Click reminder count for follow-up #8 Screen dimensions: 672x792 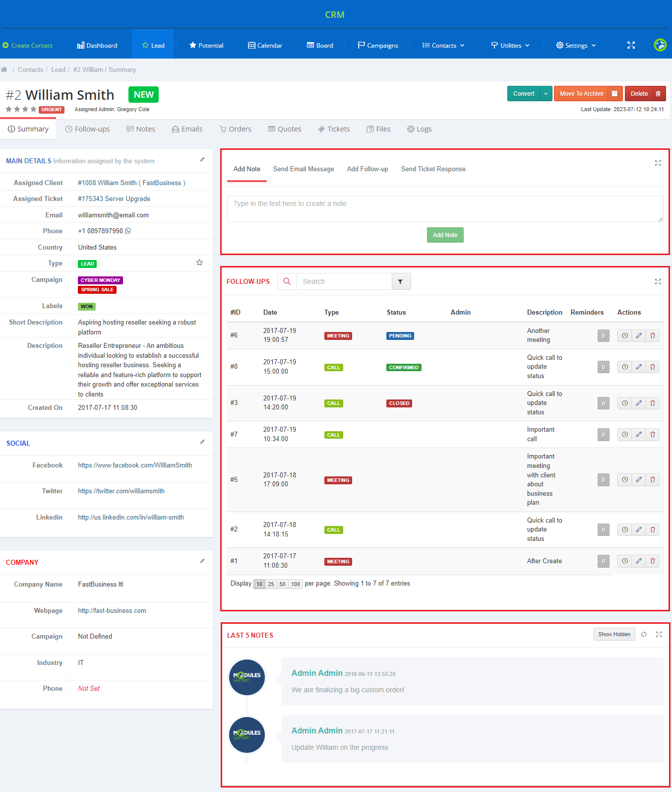pos(603,367)
